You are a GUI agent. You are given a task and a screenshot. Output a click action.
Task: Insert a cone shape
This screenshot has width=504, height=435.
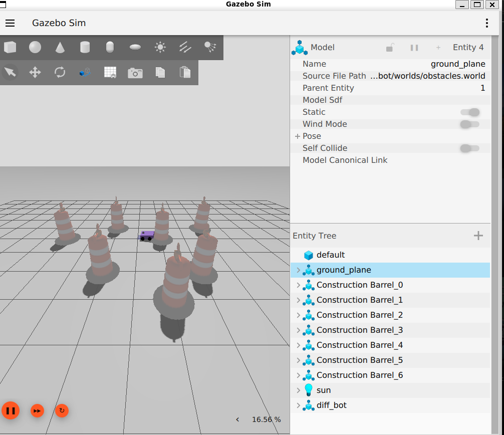(x=60, y=47)
